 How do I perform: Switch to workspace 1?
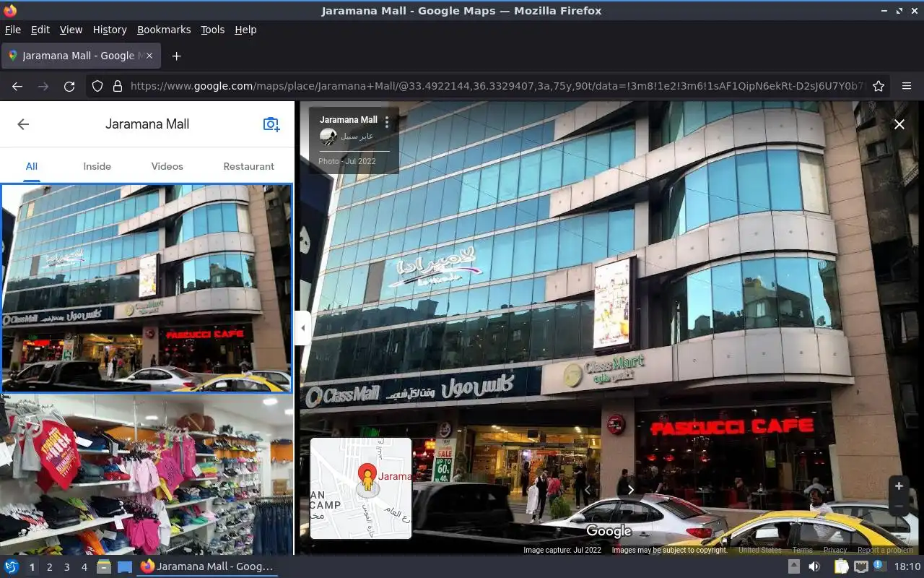pos(32,567)
